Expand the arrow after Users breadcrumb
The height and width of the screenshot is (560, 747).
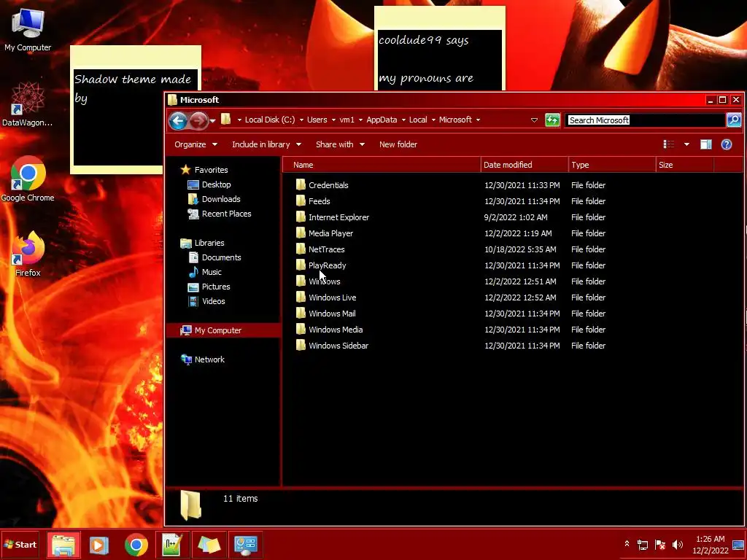click(333, 120)
